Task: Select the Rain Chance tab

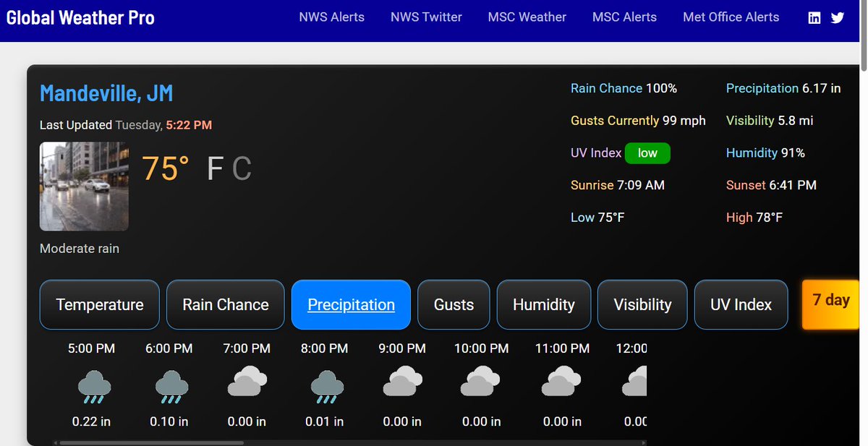Action: (x=226, y=305)
